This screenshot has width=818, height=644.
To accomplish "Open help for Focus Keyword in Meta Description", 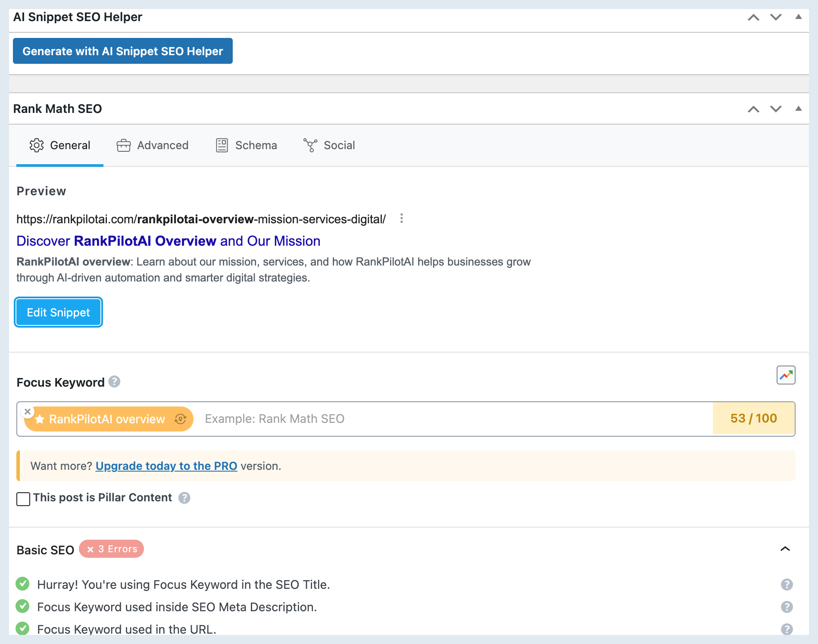I will coord(787,607).
